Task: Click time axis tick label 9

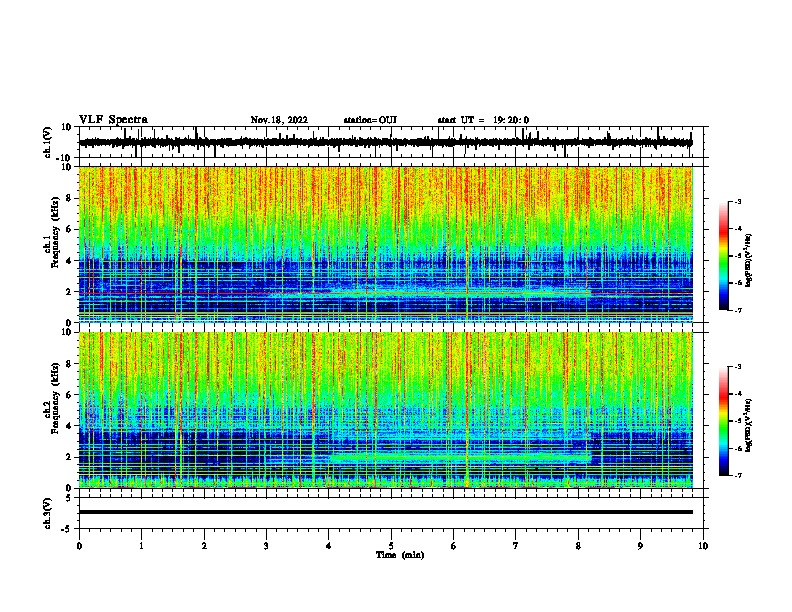Action: pos(640,546)
